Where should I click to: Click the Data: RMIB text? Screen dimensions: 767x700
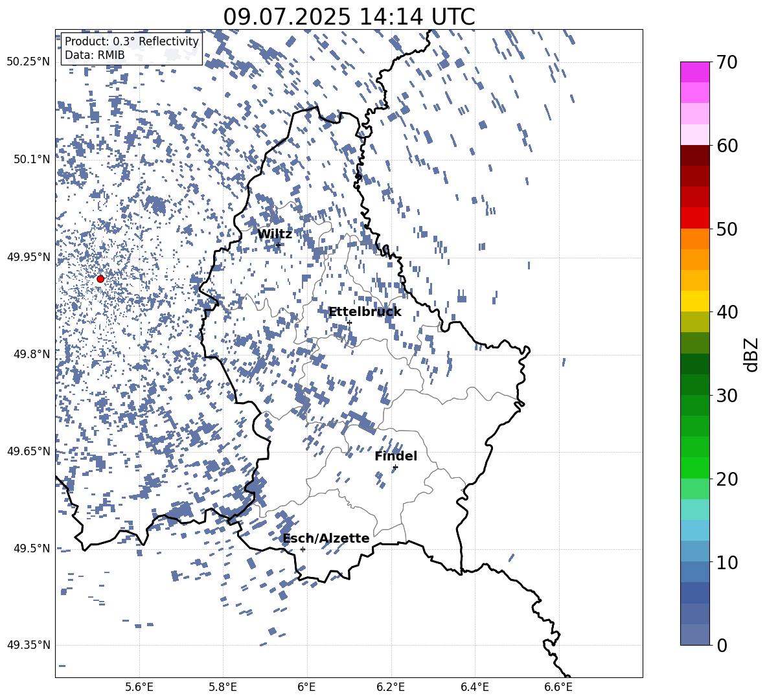click(95, 55)
